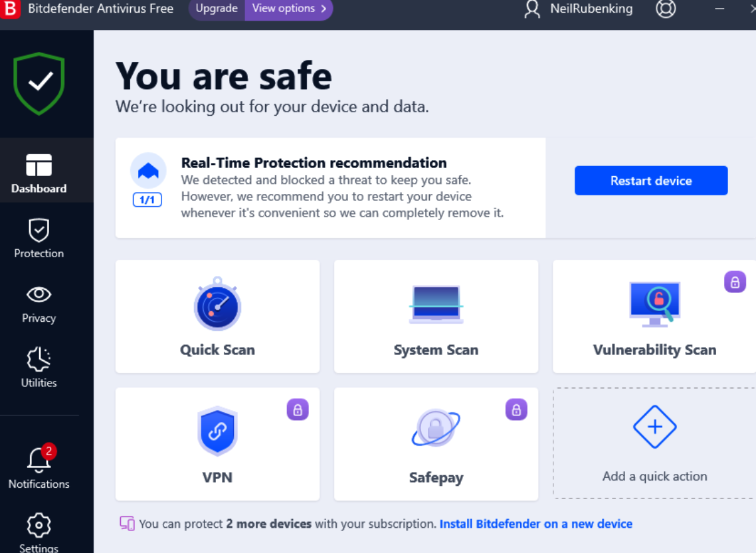Click the Real-Time Protection recommendation title
756x553 pixels.
tap(314, 163)
